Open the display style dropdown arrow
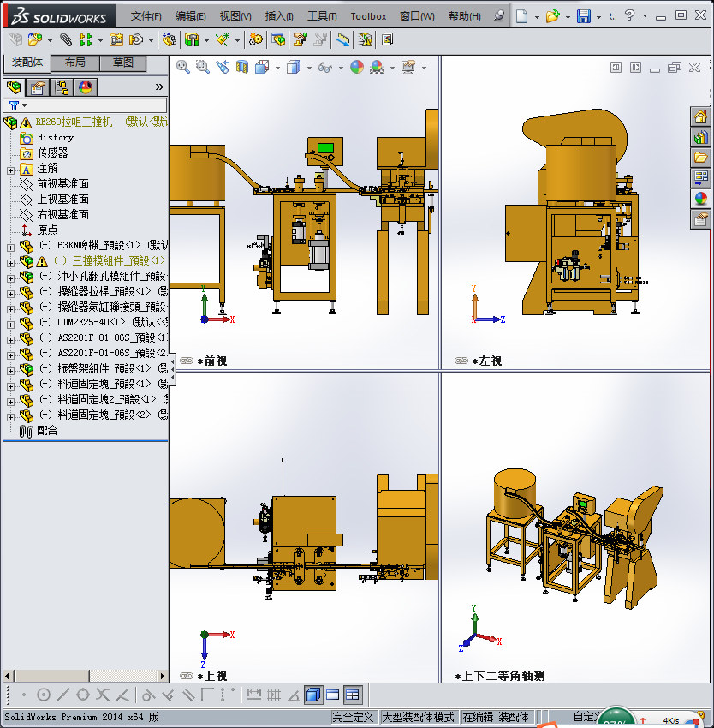Viewport: 714px width, 728px height. tap(309, 68)
